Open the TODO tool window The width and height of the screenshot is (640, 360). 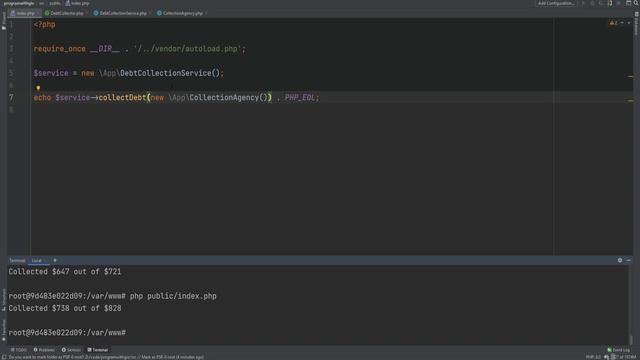[x=19, y=350]
